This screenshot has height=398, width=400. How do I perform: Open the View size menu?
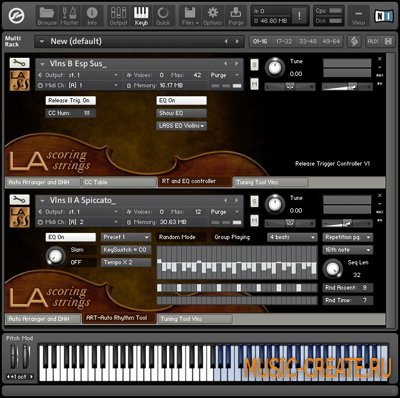358,17
